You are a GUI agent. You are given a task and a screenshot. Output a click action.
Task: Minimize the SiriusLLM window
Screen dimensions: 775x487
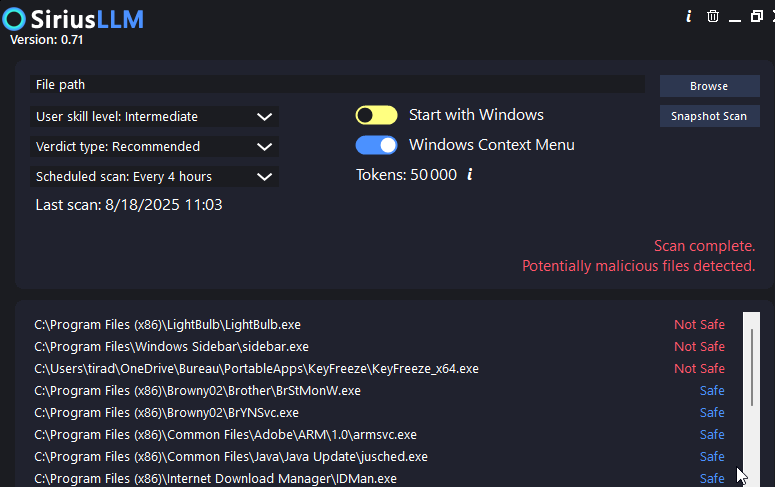735,20
